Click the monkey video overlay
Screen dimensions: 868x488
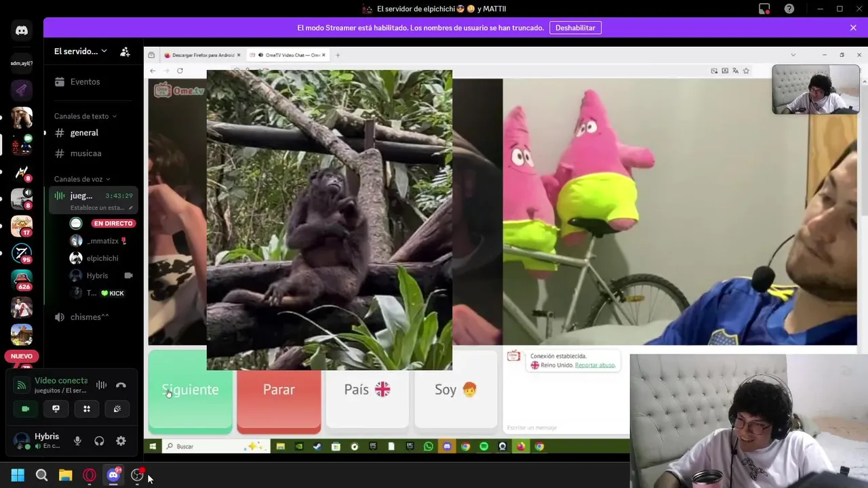330,220
